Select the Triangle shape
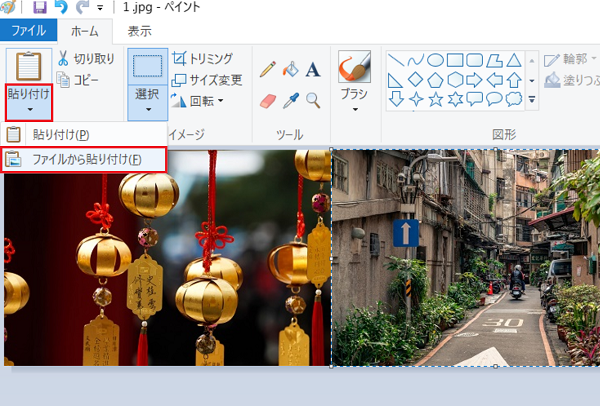600x406 pixels. [514, 60]
